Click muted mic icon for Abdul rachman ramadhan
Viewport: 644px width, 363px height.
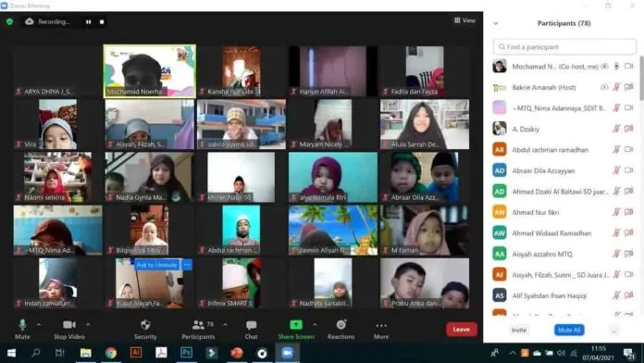616,150
